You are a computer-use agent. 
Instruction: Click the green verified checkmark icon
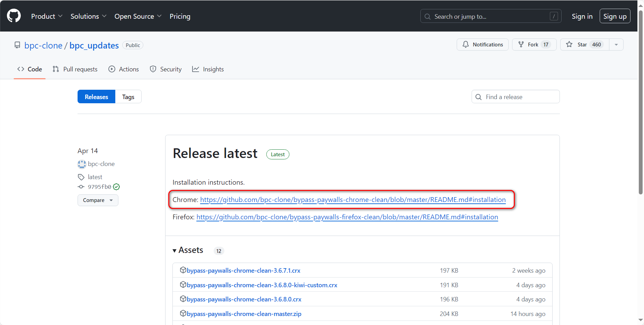[x=116, y=187]
